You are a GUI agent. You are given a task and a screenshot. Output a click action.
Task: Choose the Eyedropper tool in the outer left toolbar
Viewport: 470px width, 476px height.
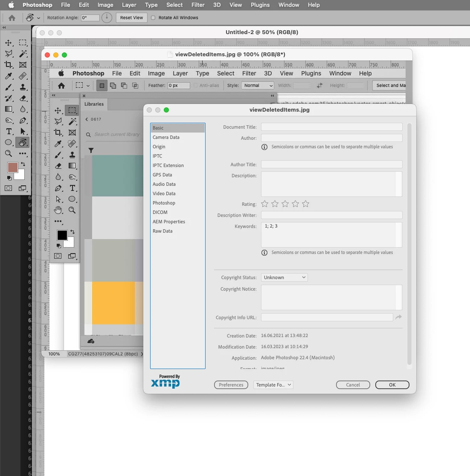tap(9, 76)
